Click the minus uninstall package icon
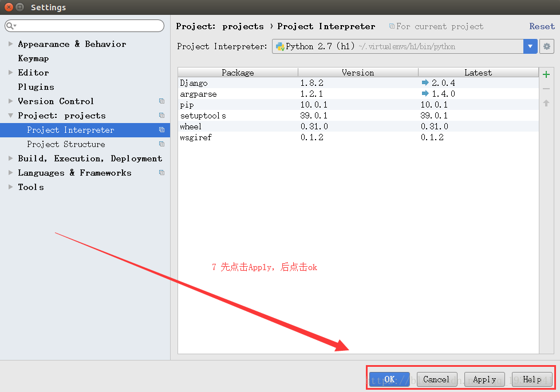Screen dimensions: 560x392 tap(546, 89)
